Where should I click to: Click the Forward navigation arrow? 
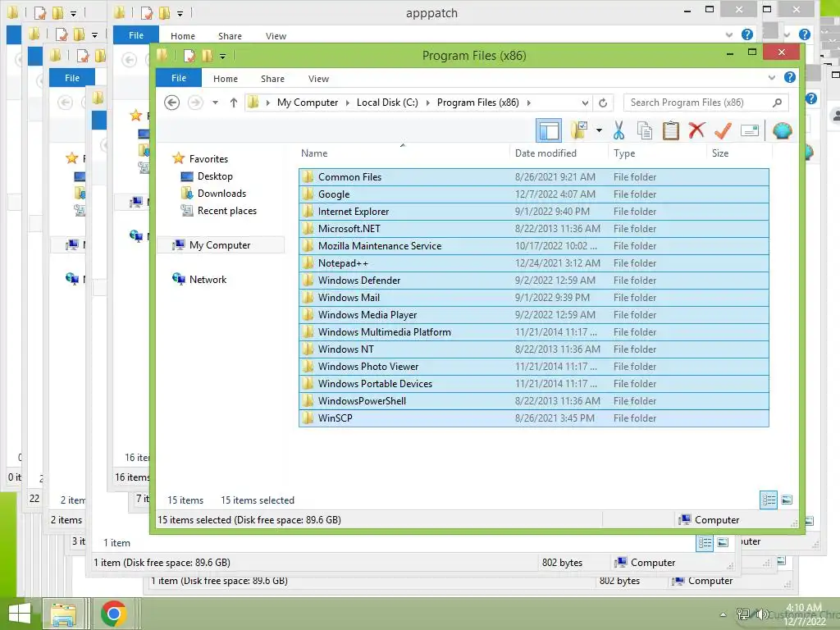tap(195, 103)
